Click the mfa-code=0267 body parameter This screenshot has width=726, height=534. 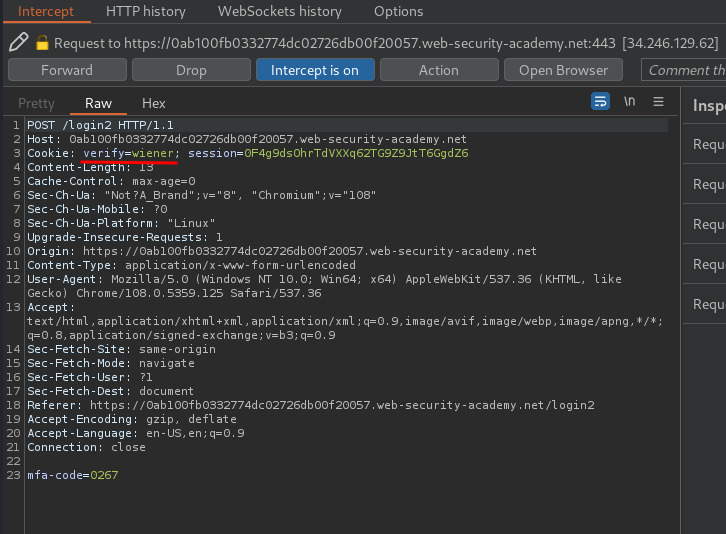pyautogui.click(x=73, y=475)
